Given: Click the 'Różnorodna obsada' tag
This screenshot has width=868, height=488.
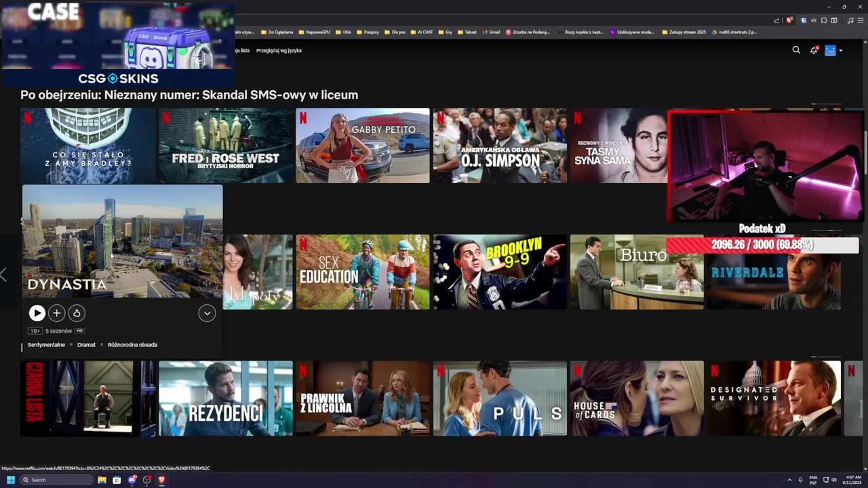Looking at the screenshot, I should click(x=132, y=345).
